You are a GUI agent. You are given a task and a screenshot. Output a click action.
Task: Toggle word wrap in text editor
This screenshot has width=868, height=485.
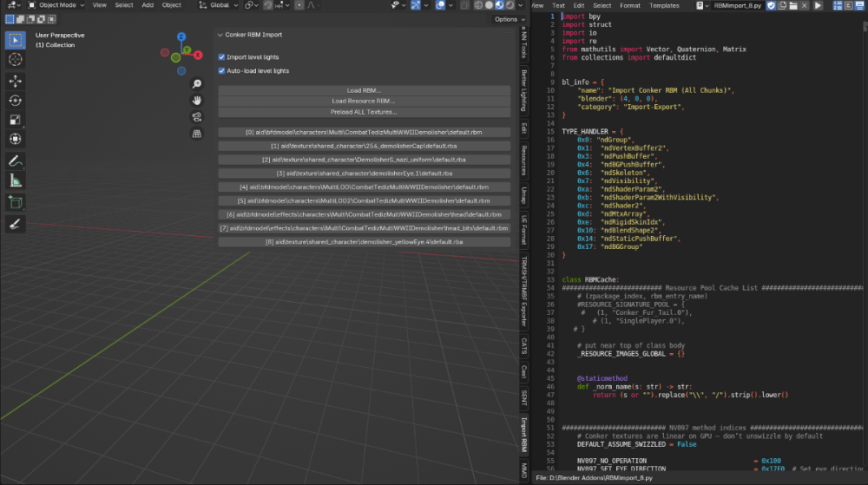click(849, 5)
